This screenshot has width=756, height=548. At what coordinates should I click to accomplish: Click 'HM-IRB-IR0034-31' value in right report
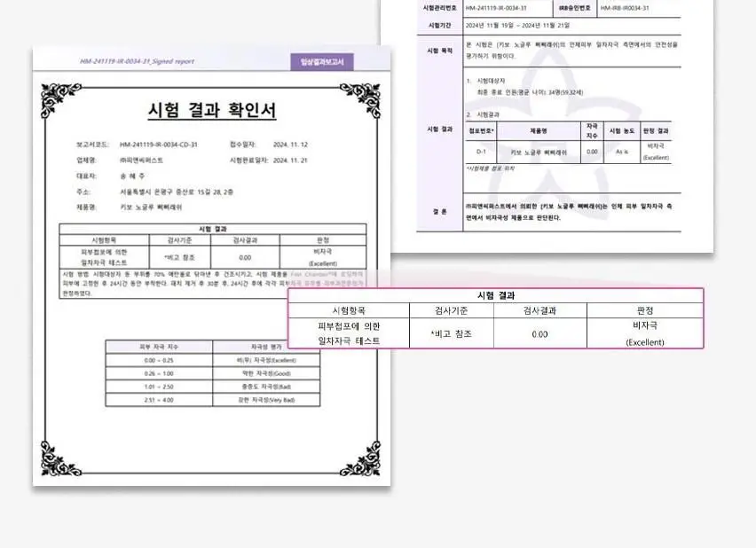tap(625, 8)
